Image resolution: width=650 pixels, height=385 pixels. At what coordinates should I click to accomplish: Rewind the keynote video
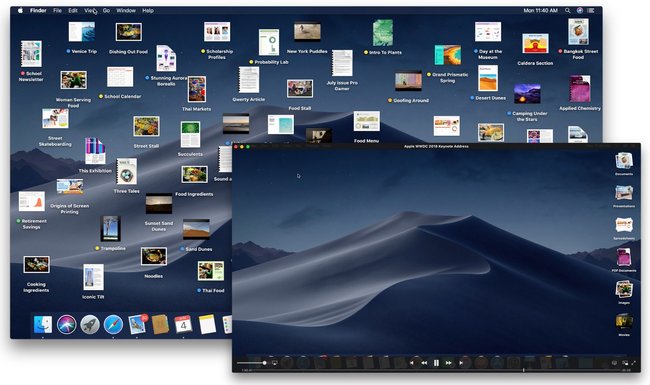point(424,363)
